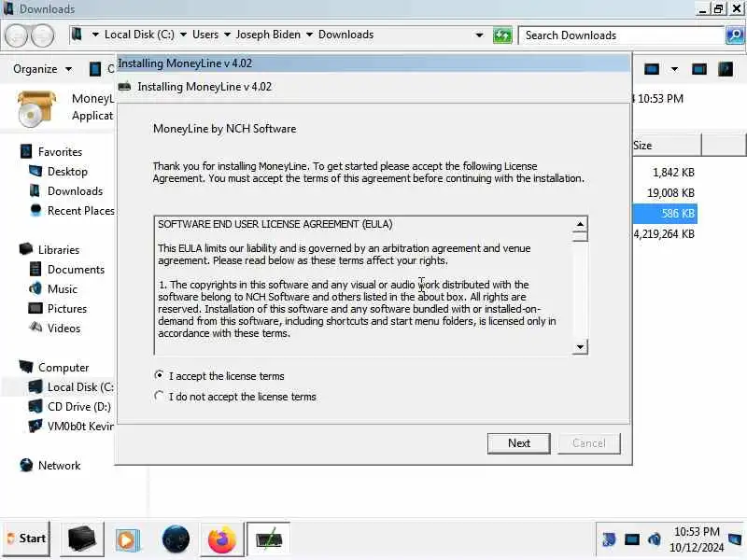This screenshot has height=560, width=747.
Task: Open Desktop in Favorites
Action: (x=67, y=172)
